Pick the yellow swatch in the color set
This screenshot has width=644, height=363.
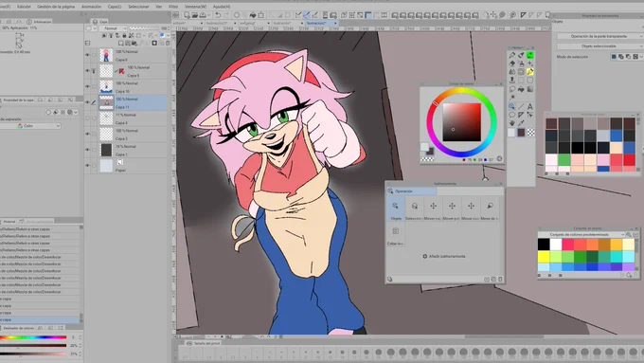click(x=544, y=257)
